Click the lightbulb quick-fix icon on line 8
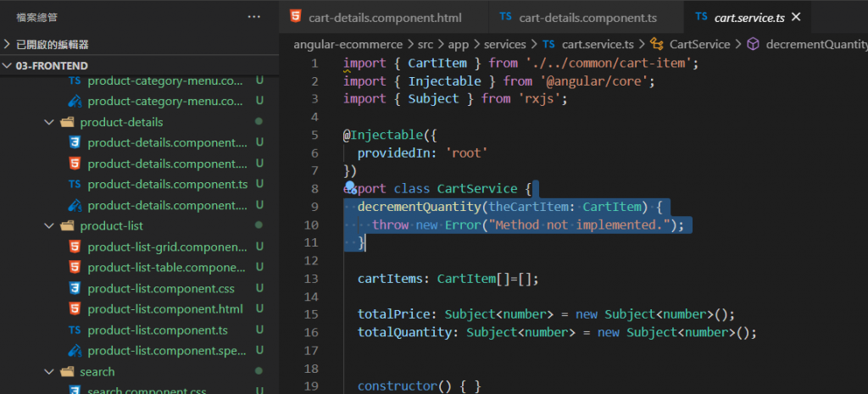 coord(350,187)
